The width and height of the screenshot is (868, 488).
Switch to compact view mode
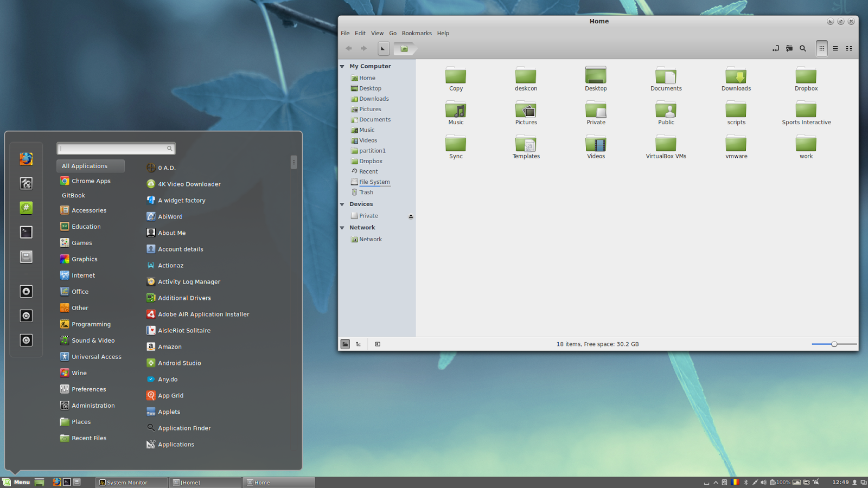849,48
